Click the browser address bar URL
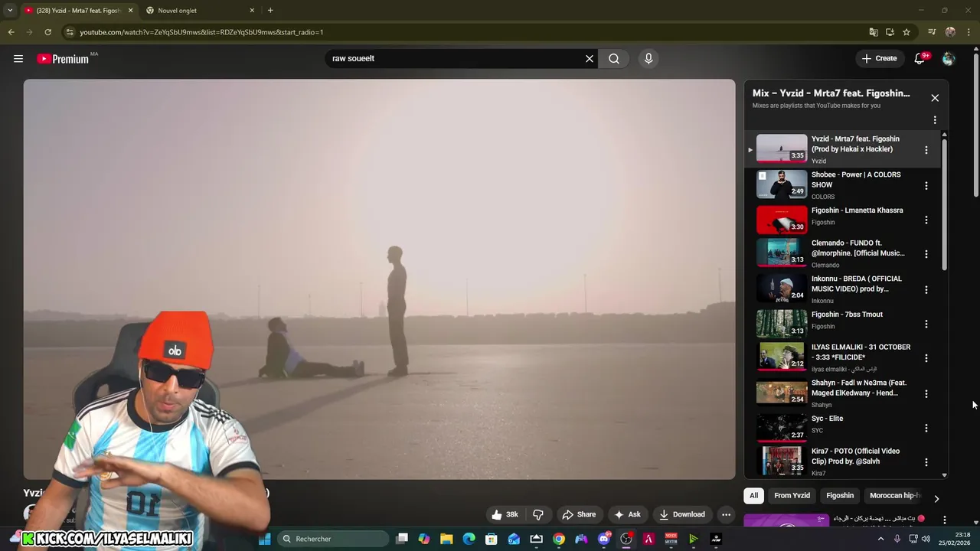The image size is (980, 551). point(201,32)
